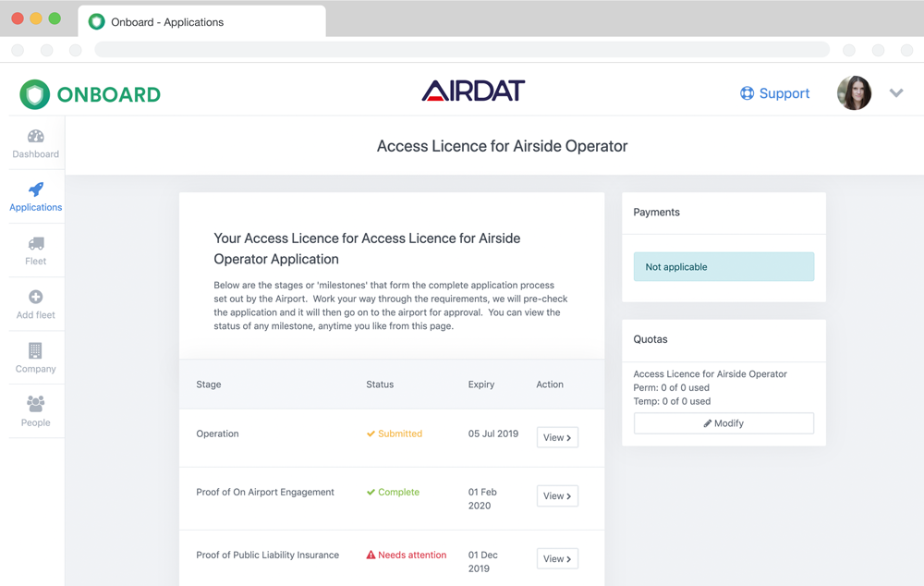View Proof of Public Liability Insurance stage
This screenshot has width=924, height=586.
[x=557, y=559]
